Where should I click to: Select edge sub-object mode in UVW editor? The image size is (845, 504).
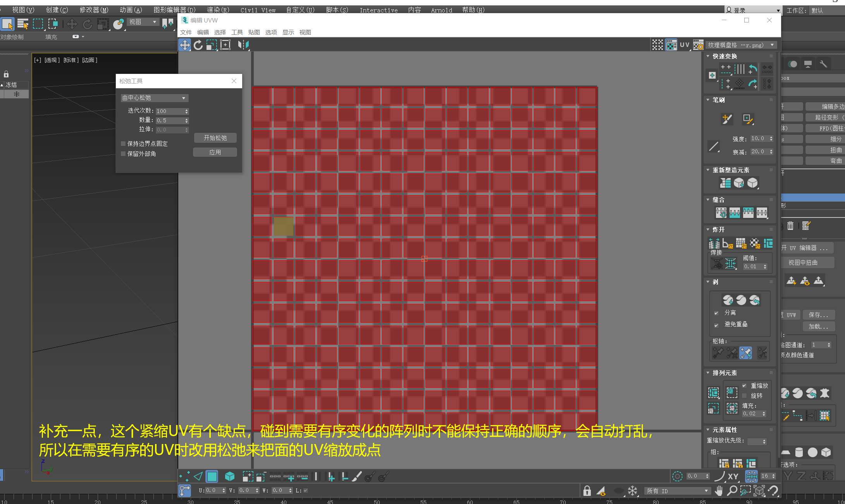point(198,477)
